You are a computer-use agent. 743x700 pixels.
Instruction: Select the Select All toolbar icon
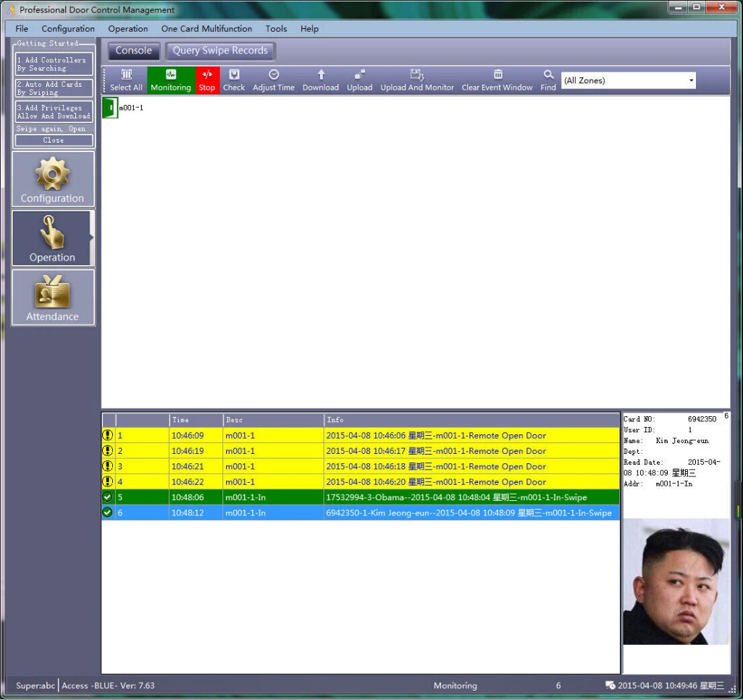point(126,80)
